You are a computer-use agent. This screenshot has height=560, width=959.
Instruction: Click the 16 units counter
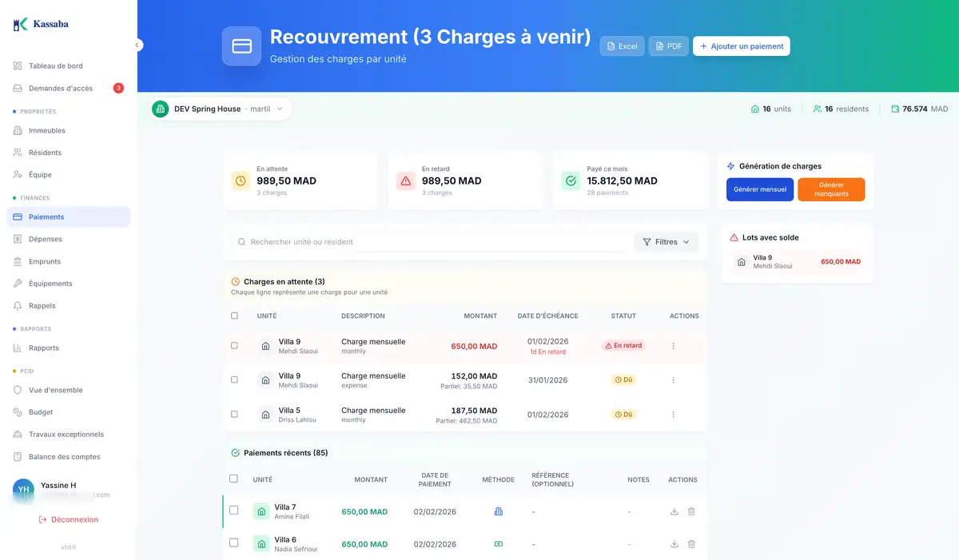(x=771, y=109)
